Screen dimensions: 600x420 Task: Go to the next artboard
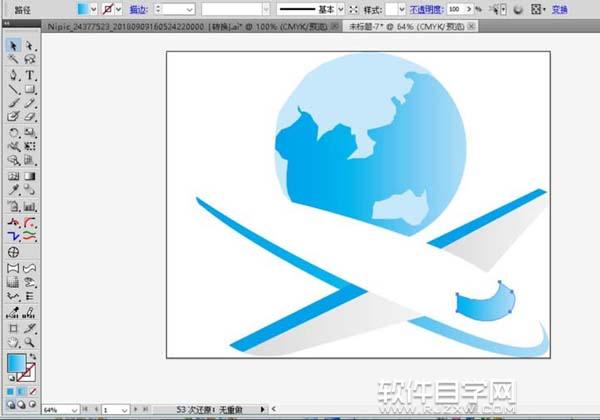coord(135,409)
